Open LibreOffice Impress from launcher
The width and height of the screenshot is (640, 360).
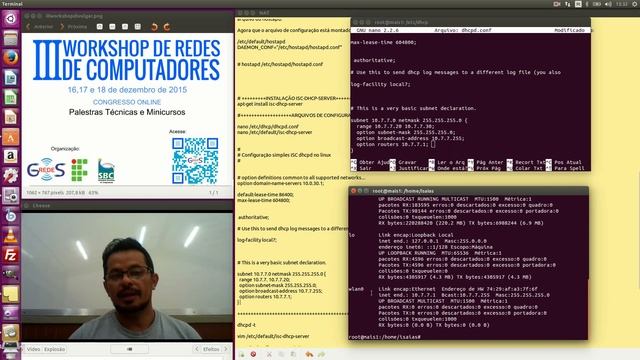11,117
